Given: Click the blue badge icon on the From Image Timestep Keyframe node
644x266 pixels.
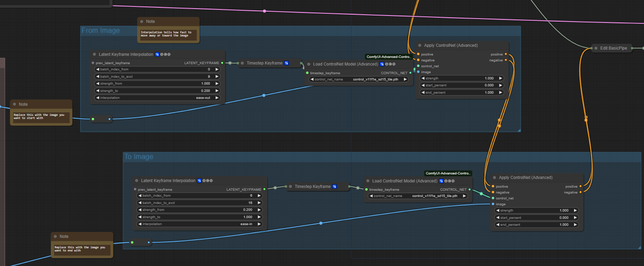Looking at the screenshot, I should coord(286,63).
